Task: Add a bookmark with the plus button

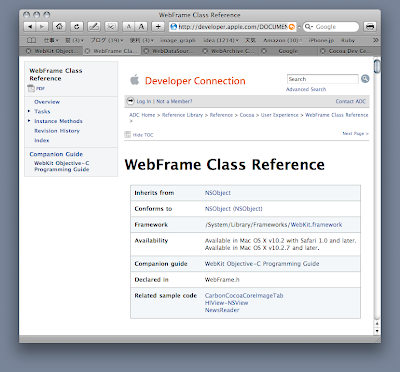Action: click(158, 27)
